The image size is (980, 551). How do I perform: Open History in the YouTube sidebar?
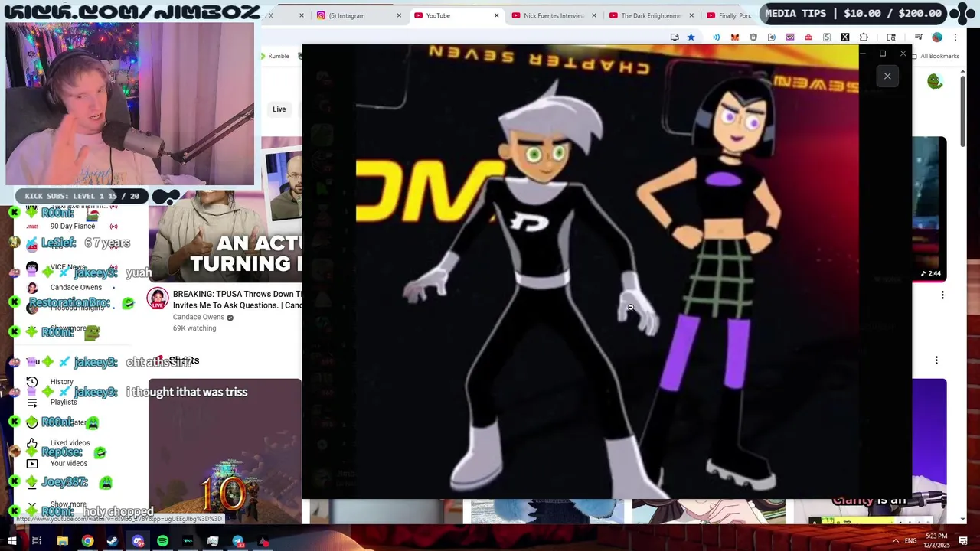point(61,382)
